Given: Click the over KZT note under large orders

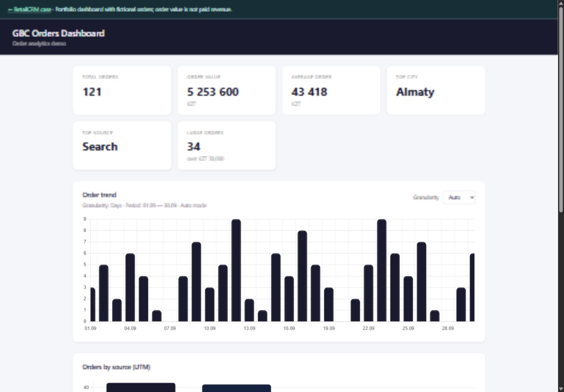Looking at the screenshot, I should pos(205,159).
